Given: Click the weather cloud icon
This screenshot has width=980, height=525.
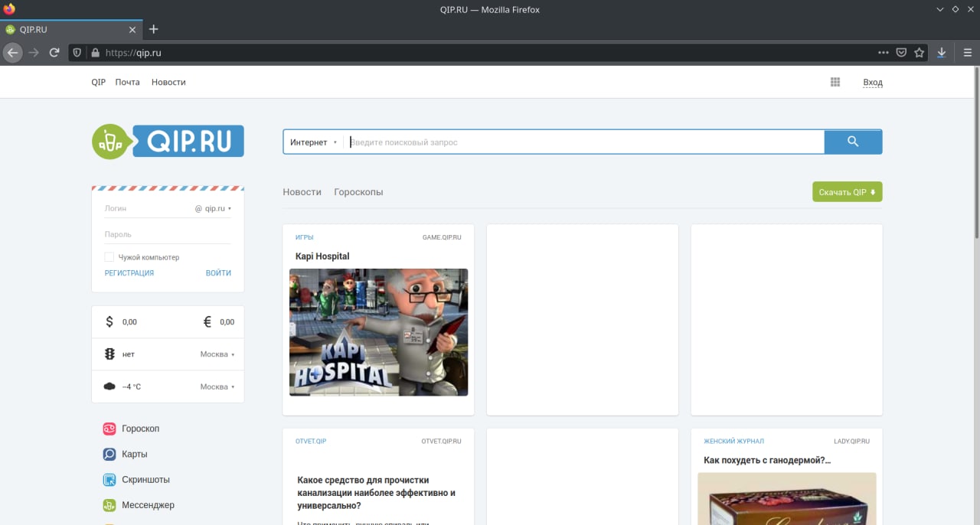Looking at the screenshot, I should (109, 386).
